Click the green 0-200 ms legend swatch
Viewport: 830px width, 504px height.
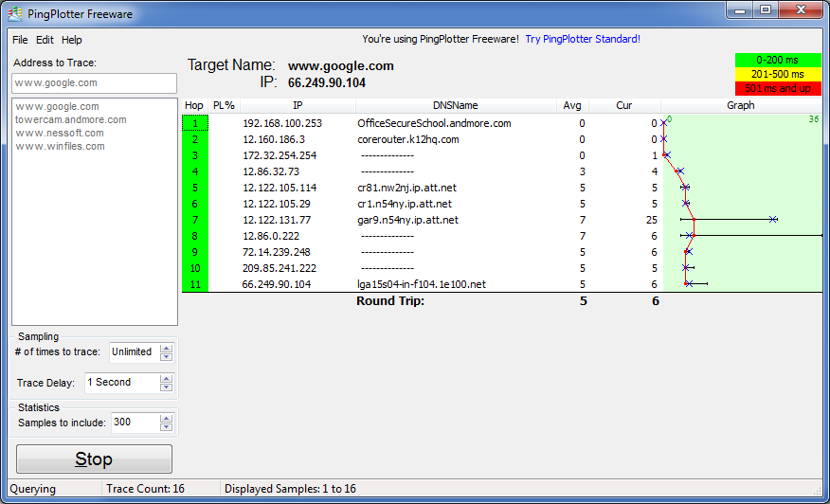(x=780, y=60)
